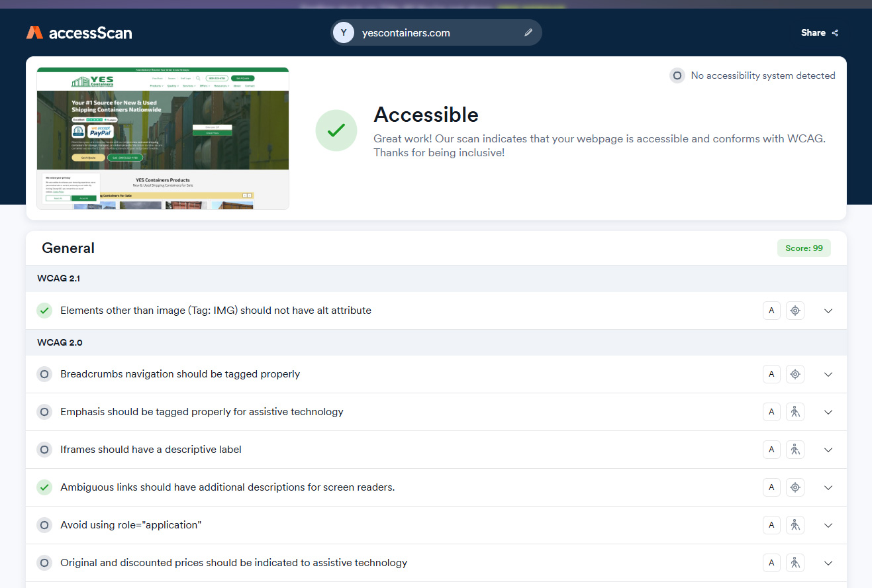The height and width of the screenshot is (588, 872).
Task: Click the person icon on the Emphasis row
Action: (x=795, y=412)
